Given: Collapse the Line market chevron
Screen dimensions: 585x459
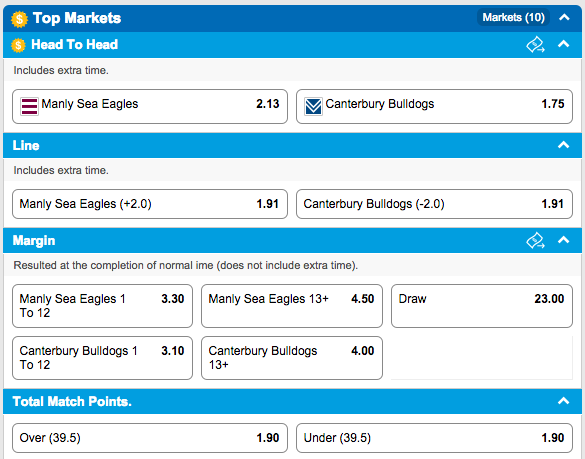Looking at the screenshot, I should [563, 145].
